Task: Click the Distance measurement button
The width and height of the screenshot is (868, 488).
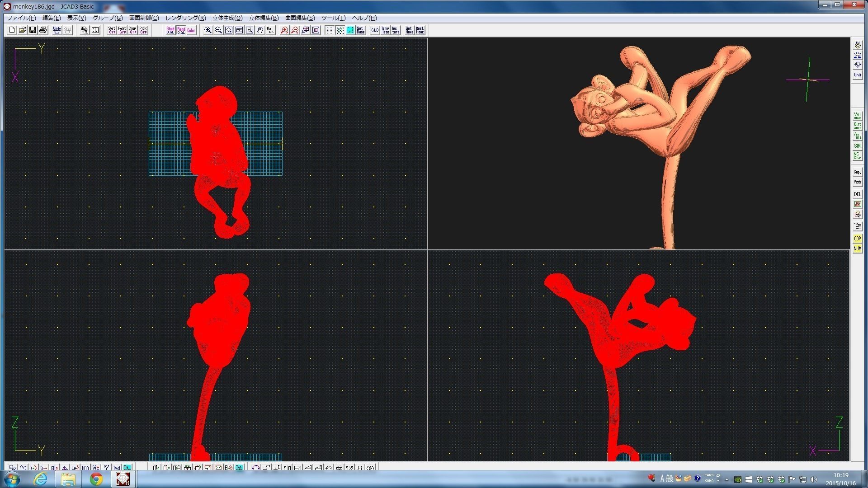Action: click(x=857, y=126)
